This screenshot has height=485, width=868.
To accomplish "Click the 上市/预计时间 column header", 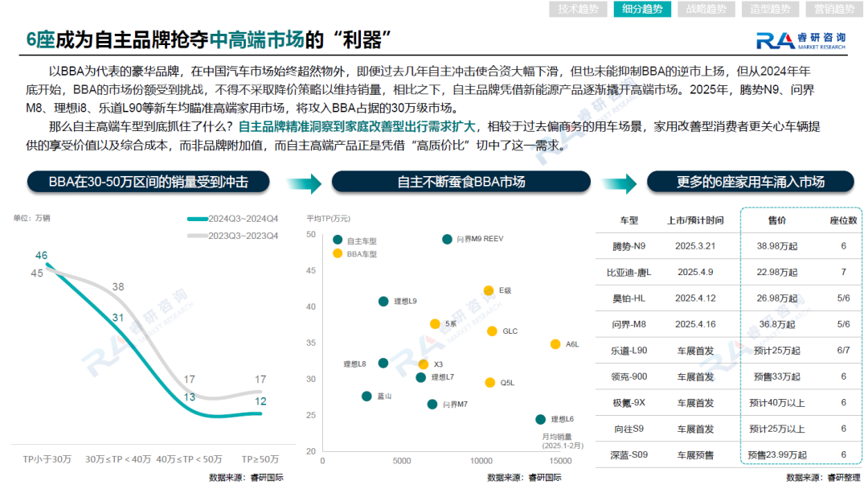I will (695, 220).
